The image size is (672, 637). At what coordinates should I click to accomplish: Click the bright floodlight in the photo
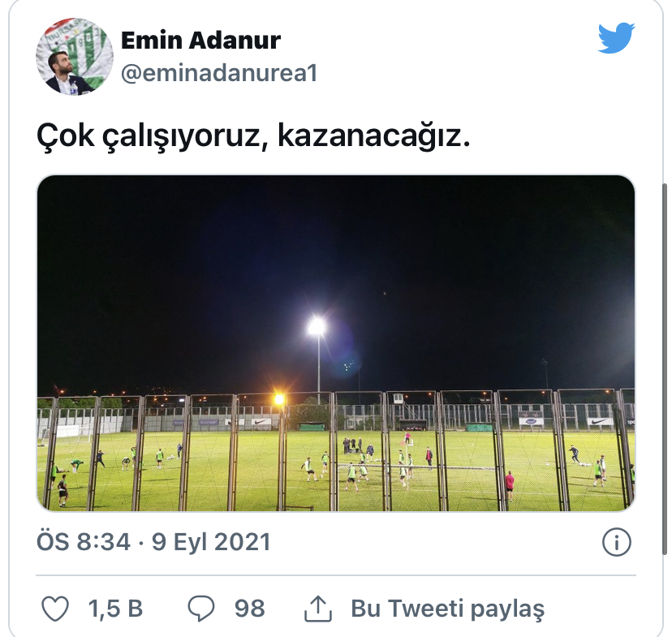(x=317, y=328)
